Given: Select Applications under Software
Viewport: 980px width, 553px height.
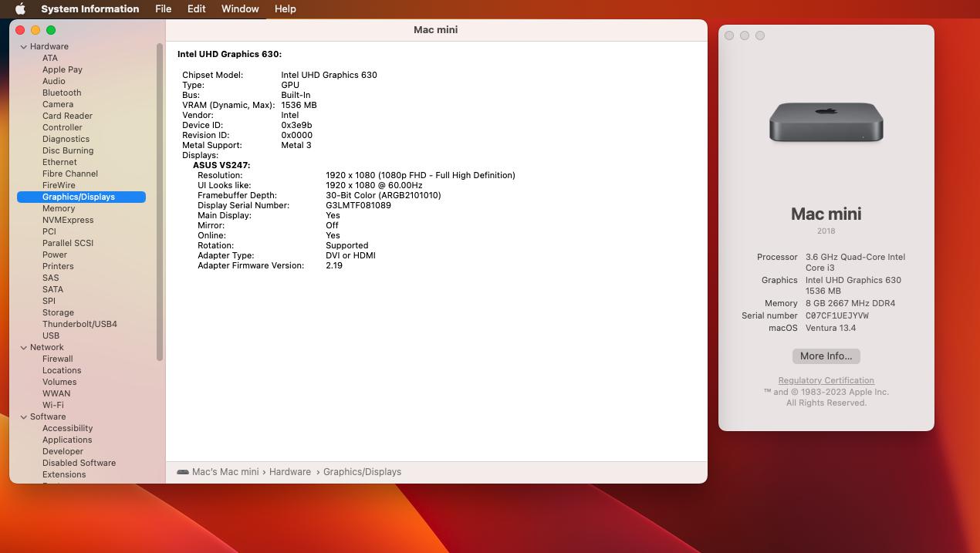Looking at the screenshot, I should coord(67,440).
